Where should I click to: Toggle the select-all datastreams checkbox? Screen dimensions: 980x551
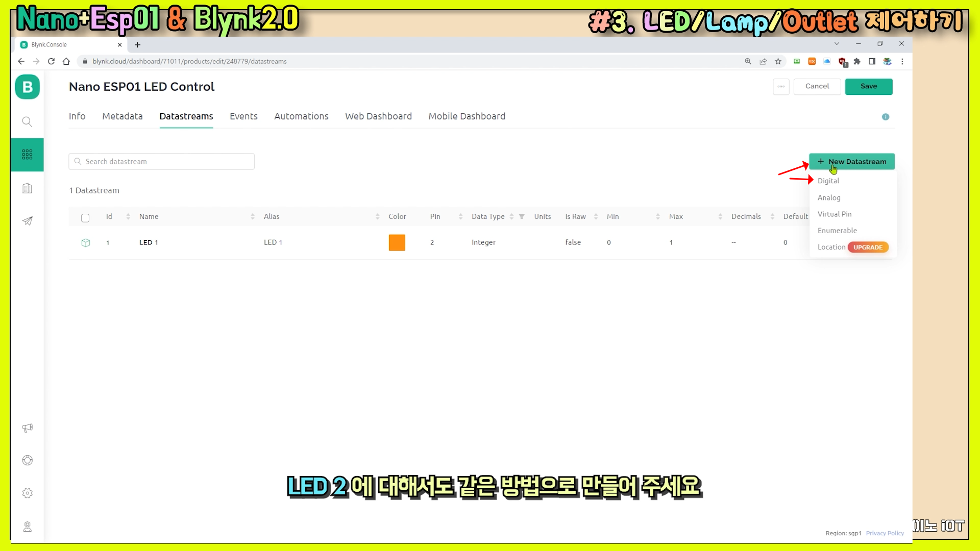[85, 218]
